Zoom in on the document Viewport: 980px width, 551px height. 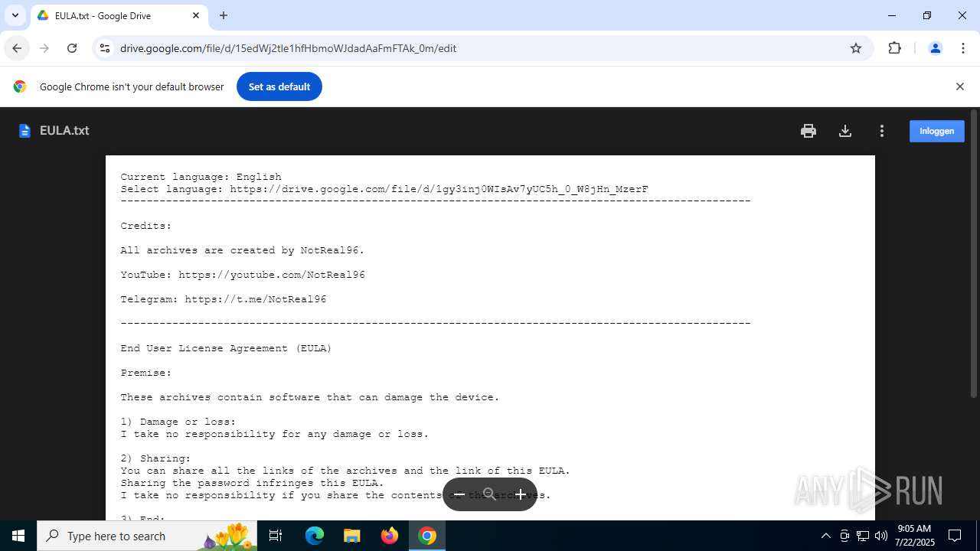(521, 494)
